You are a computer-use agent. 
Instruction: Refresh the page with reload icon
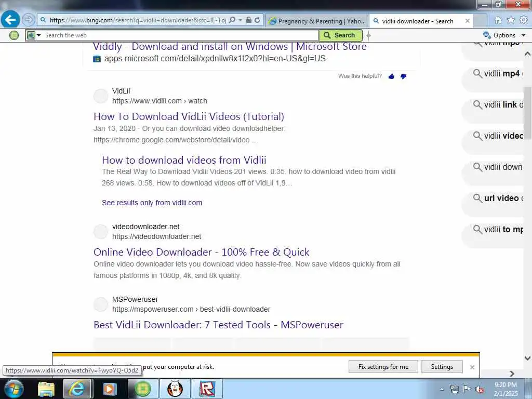[257, 20]
